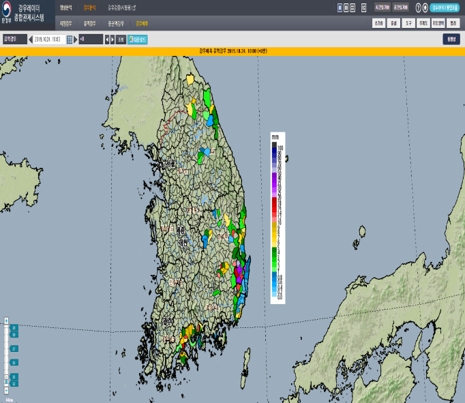The image size is (465, 403).
Task: Click the circled sound icon in header
Action: tap(425, 8)
